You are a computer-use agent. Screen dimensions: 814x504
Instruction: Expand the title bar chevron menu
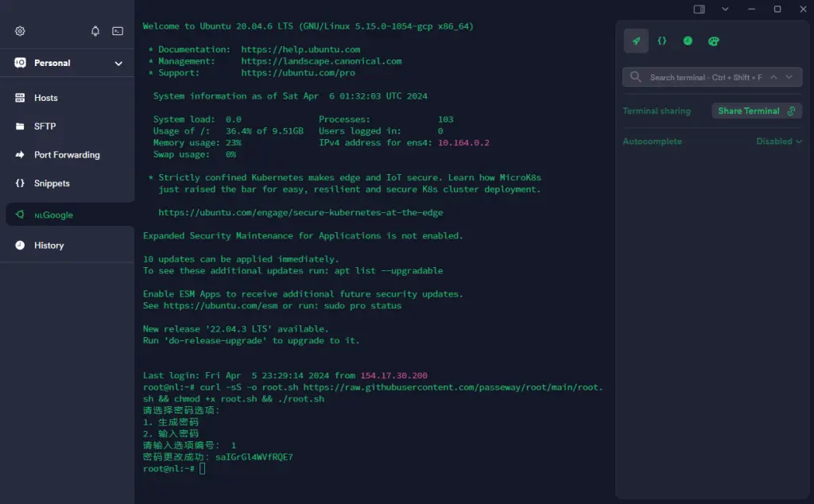[725, 10]
